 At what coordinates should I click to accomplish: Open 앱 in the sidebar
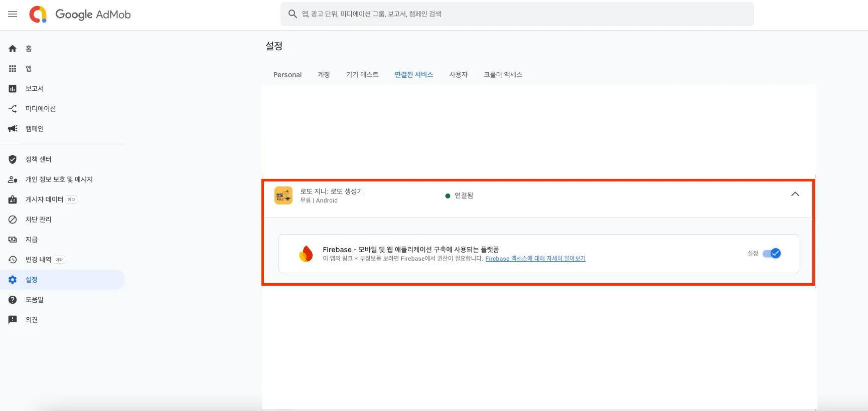(x=29, y=69)
